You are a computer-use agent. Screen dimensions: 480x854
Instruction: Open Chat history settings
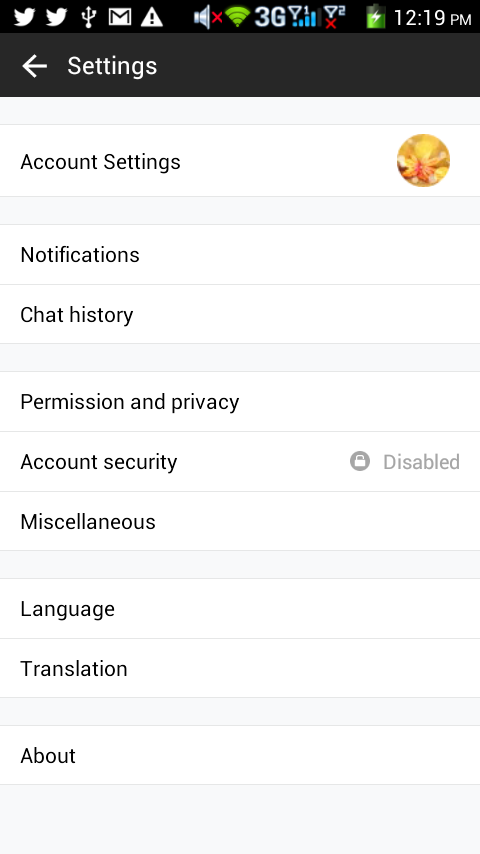pos(240,314)
